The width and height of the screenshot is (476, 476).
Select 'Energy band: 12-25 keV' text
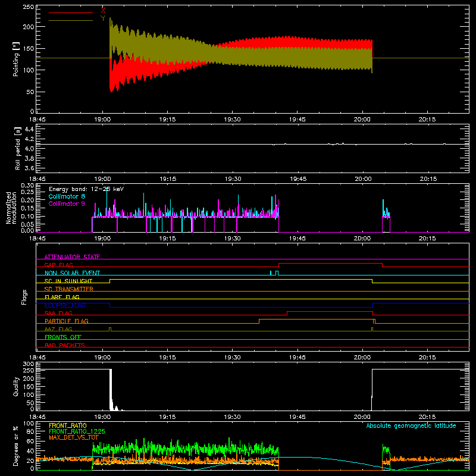pyautogui.click(x=86, y=189)
